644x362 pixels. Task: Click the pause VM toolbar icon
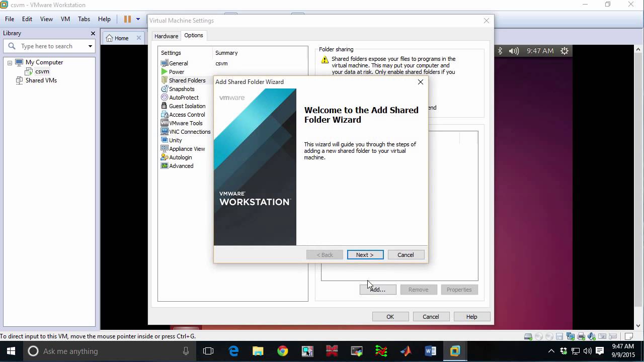[127, 19]
